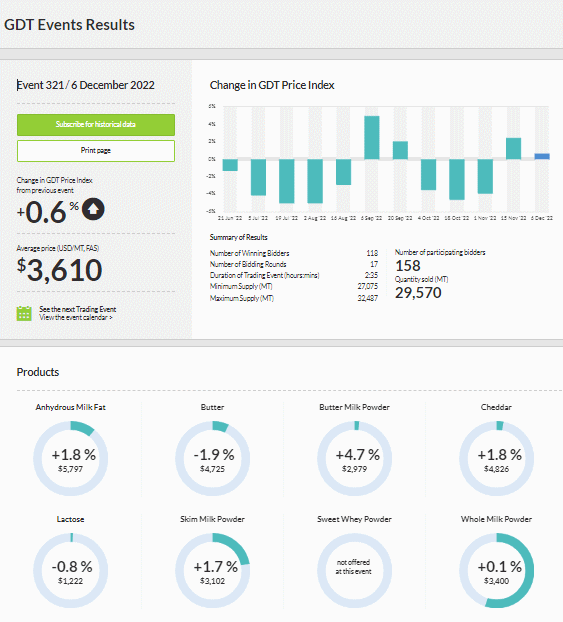Click the 16 Aug '22 chart bar
The width and height of the screenshot is (563, 622).
point(344,172)
